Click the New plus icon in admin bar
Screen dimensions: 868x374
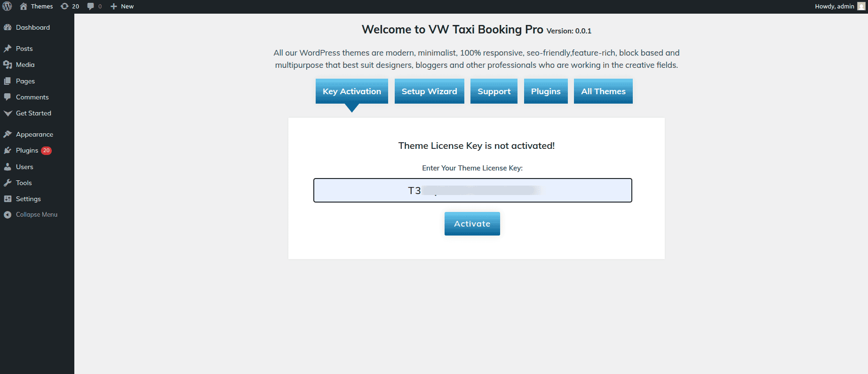[x=113, y=6]
